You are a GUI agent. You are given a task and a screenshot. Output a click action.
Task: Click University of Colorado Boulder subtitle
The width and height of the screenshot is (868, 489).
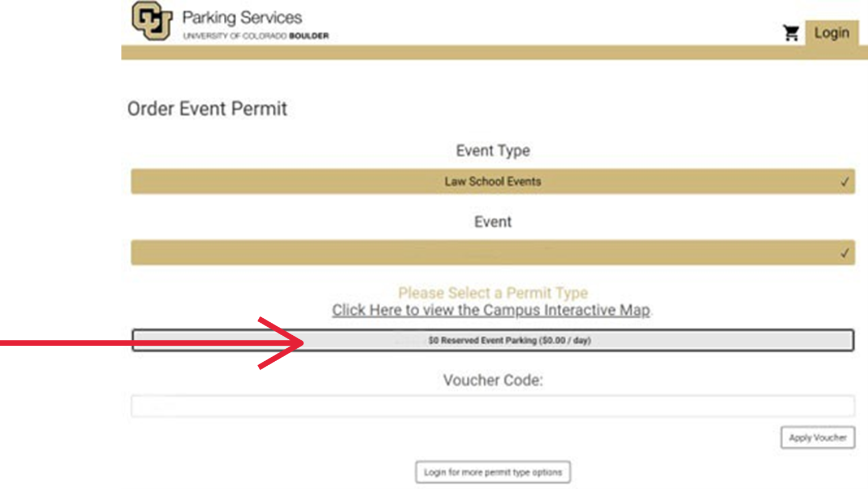[255, 36]
